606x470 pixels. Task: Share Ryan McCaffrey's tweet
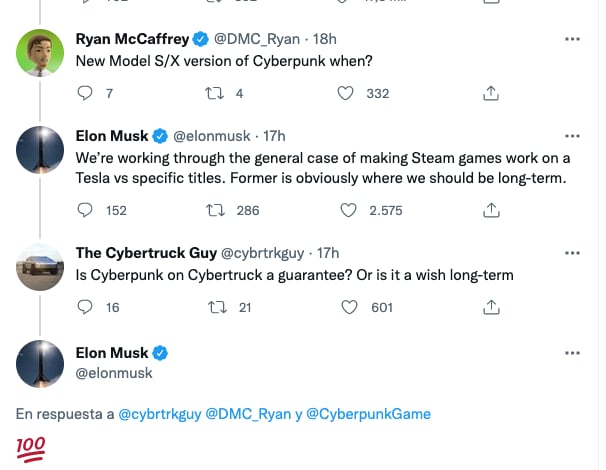tap(491, 94)
